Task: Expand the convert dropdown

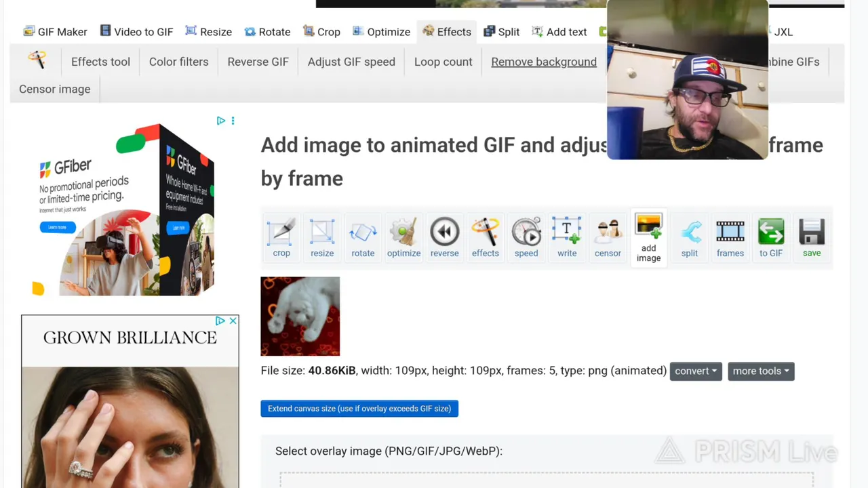Action: pyautogui.click(x=696, y=371)
